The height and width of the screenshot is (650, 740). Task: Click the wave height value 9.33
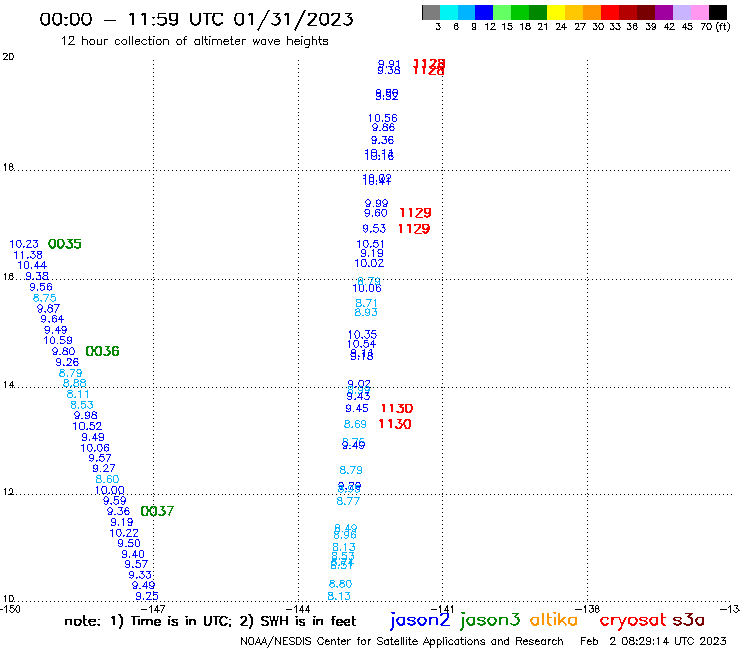coord(140,575)
